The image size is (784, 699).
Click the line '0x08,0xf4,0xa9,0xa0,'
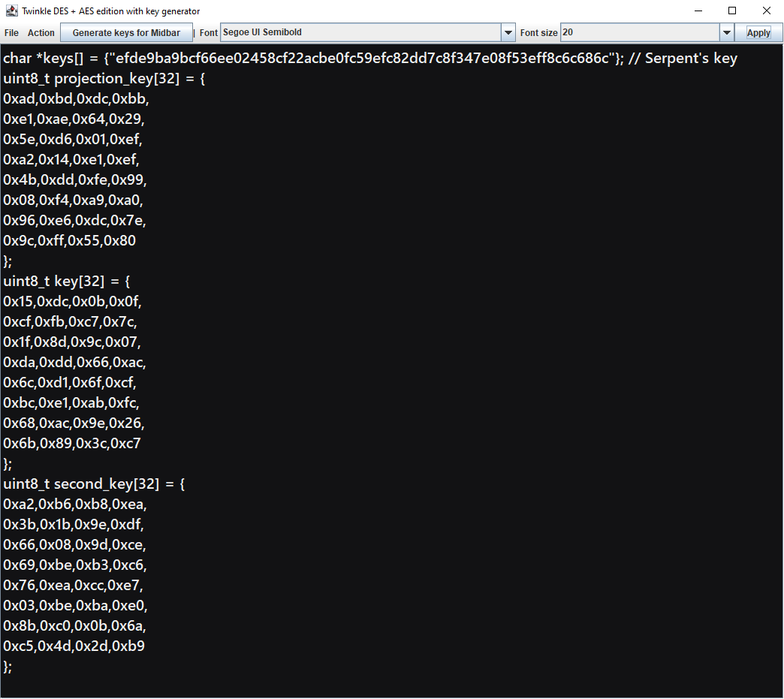pyautogui.click(x=73, y=200)
